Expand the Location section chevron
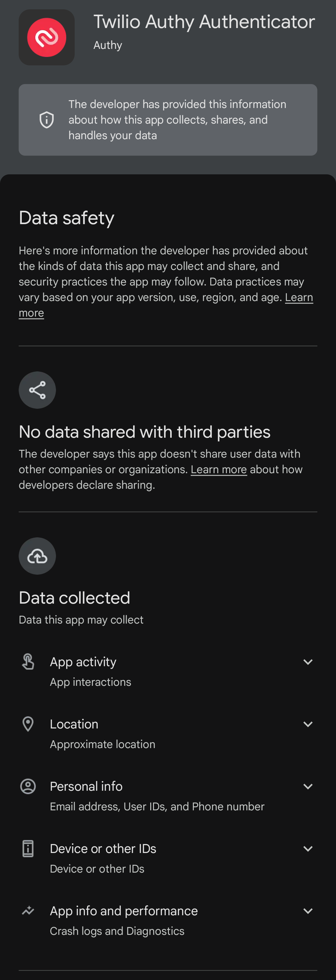The image size is (336, 980). pos(308,724)
